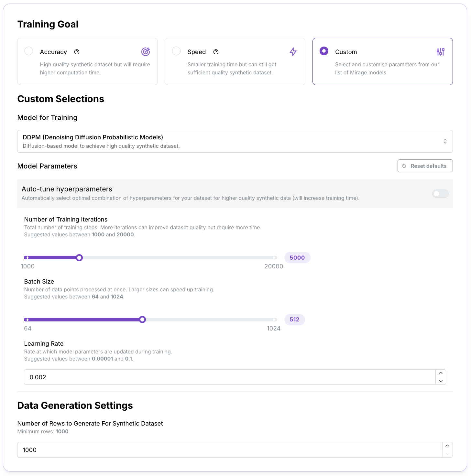The width and height of the screenshot is (471, 476).
Task: Click the Batch Size slider handle
Action: pos(142,320)
